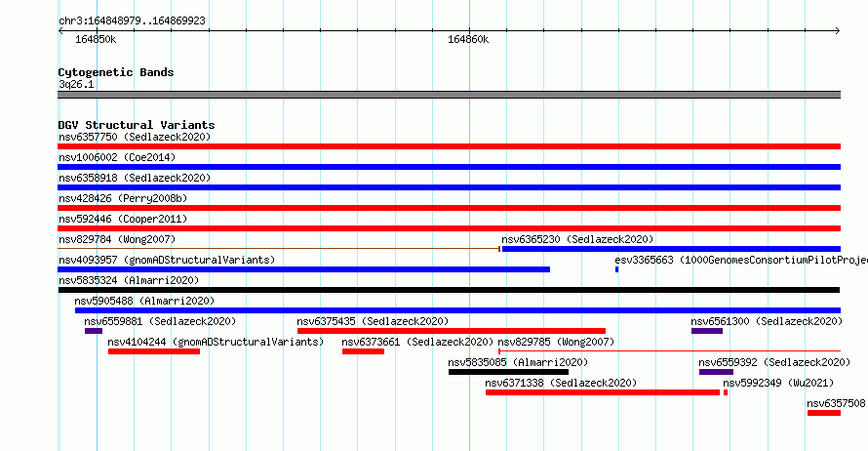Click the short red bar of nsv6373661
The image size is (868, 451).
coord(363,351)
